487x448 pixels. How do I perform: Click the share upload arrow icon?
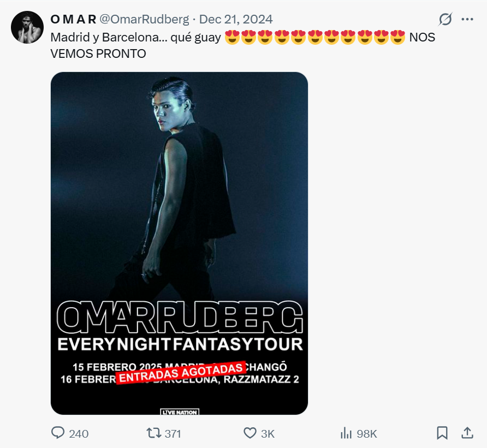point(467,433)
